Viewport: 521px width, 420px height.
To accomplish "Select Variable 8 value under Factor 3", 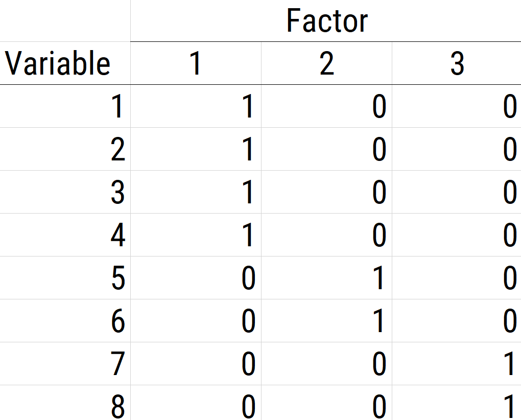I will tap(510, 406).
